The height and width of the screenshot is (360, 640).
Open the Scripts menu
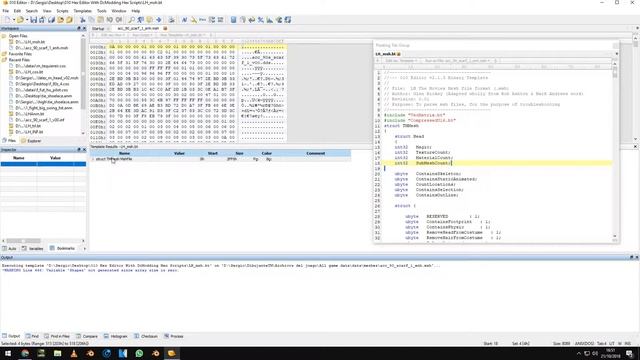pyautogui.click(x=62, y=11)
